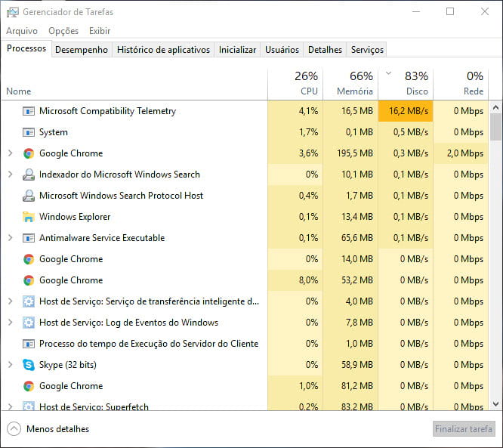
Task: Click the Skype (32 bits) icon
Action: (29, 365)
